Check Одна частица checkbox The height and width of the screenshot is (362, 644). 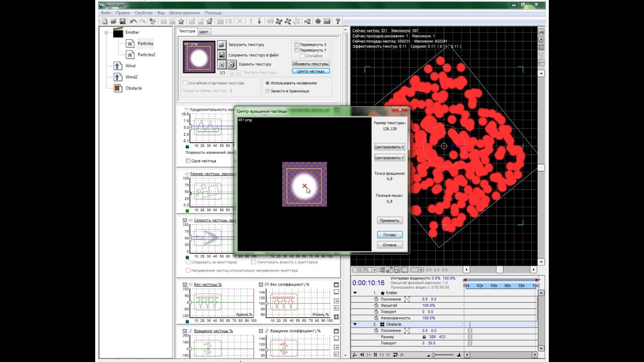188,161
